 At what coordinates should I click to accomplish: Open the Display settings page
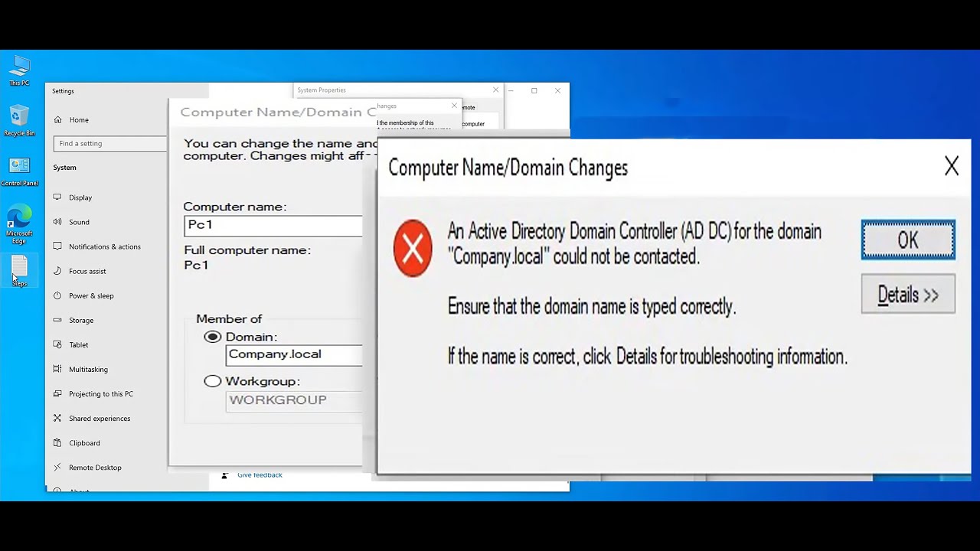tap(80, 197)
